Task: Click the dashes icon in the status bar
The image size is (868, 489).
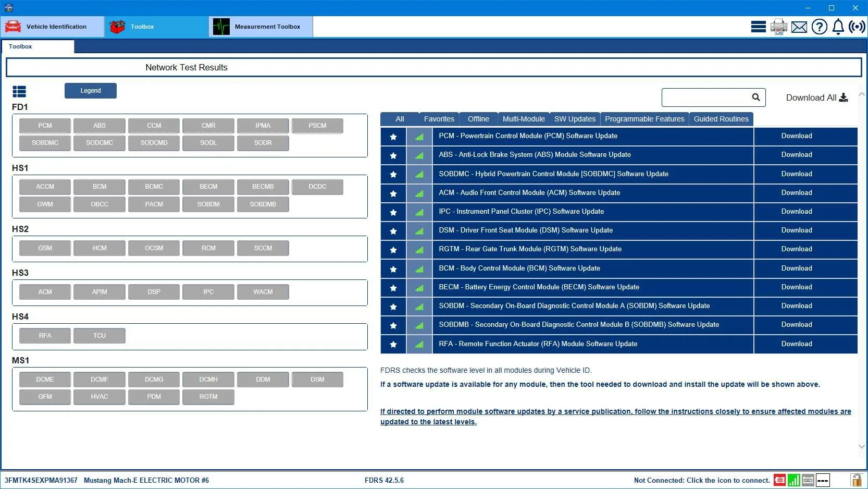Action: (x=823, y=480)
